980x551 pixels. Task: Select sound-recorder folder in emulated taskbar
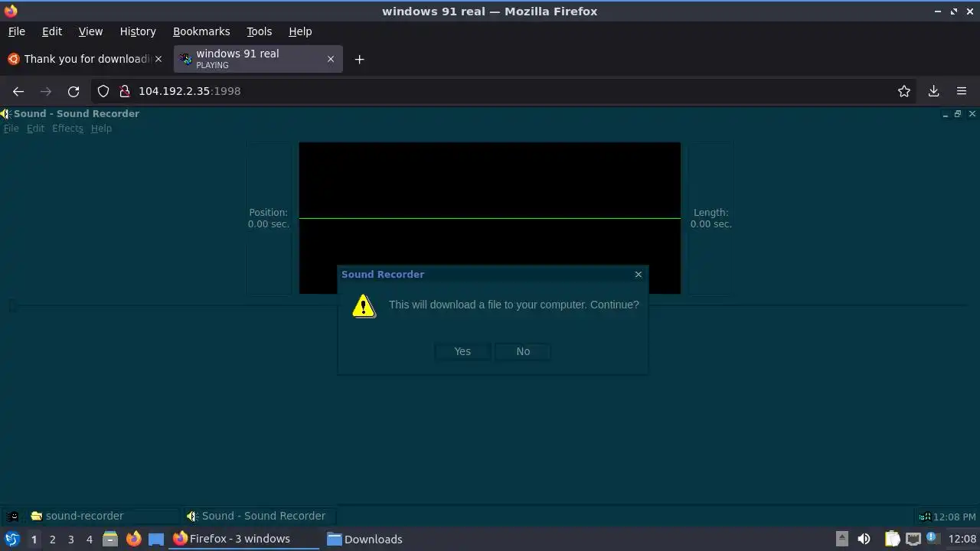[x=103, y=516]
